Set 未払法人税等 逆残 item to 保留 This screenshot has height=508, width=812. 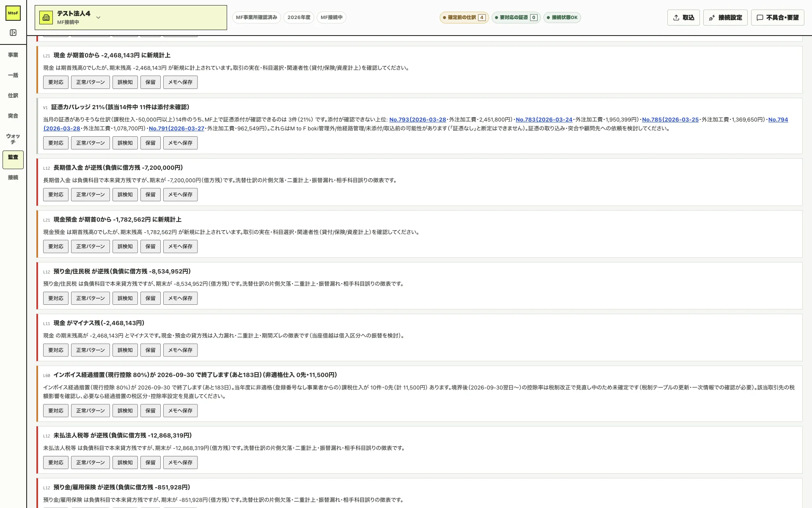click(x=151, y=462)
